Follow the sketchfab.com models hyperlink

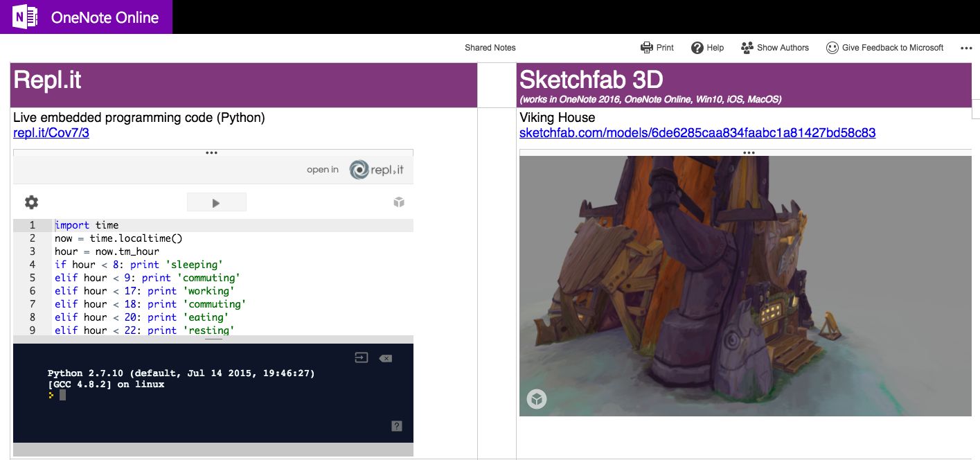tap(697, 133)
